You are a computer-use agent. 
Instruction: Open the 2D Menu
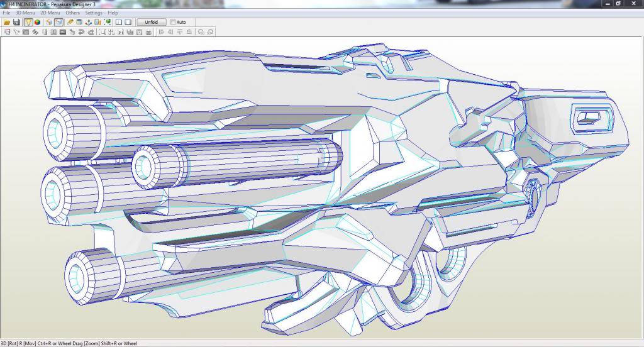tap(50, 13)
